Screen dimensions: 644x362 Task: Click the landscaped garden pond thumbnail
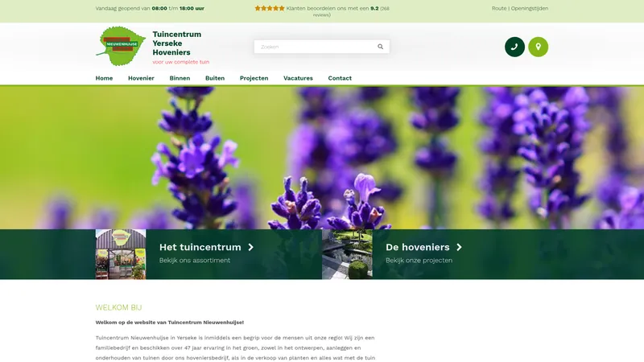pyautogui.click(x=347, y=254)
